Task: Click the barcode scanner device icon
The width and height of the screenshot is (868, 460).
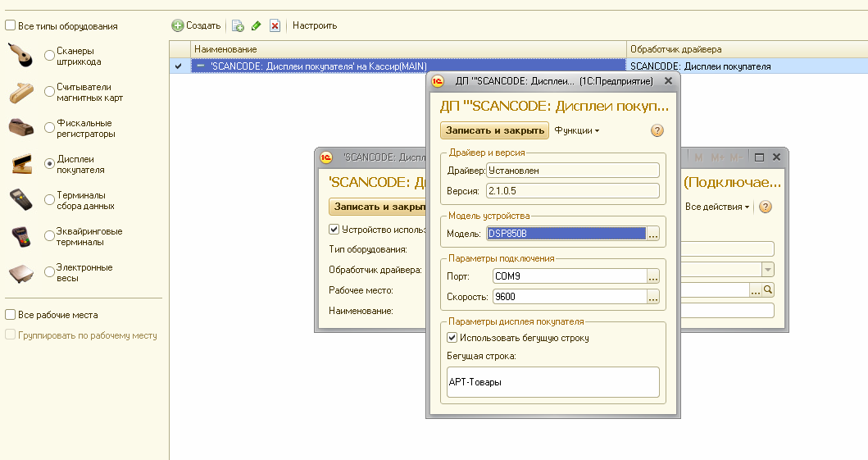Action: [x=21, y=55]
